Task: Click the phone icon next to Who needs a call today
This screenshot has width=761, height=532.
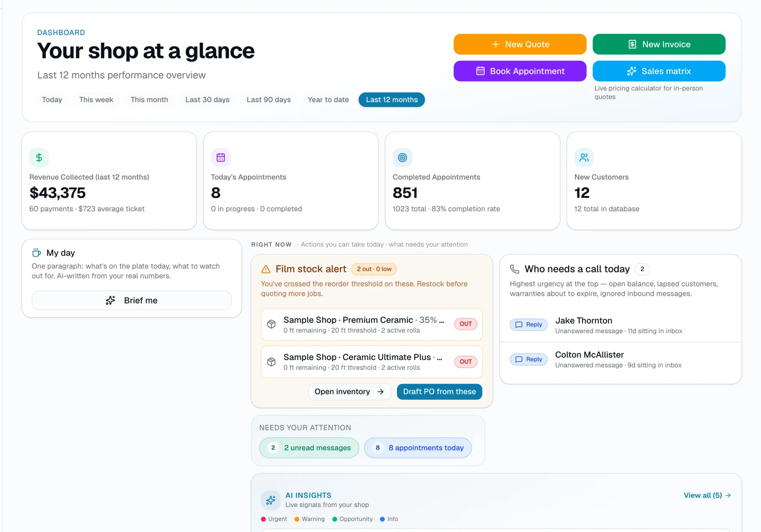Action: (515, 269)
